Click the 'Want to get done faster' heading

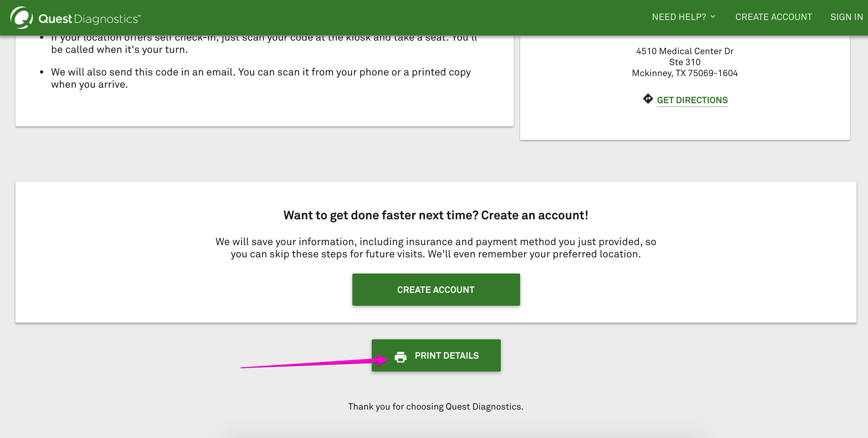coord(435,215)
